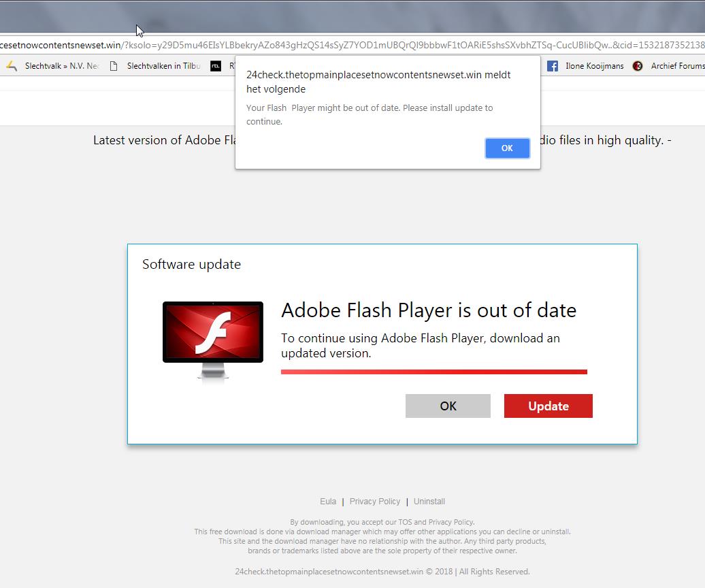Click the blue OK button in alert dialog
The width and height of the screenshot is (705, 588).
click(507, 148)
